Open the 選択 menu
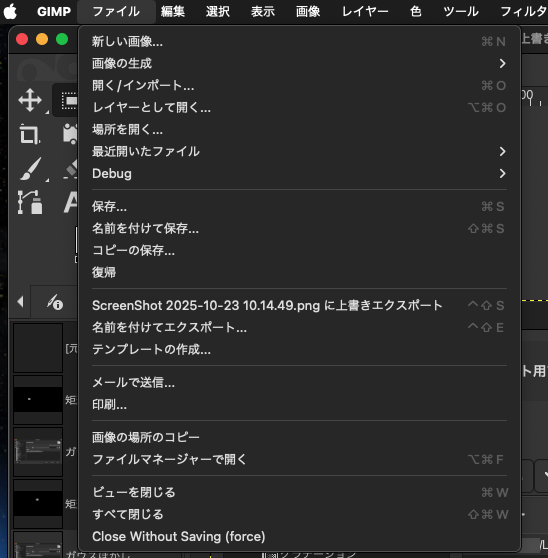 point(217,12)
